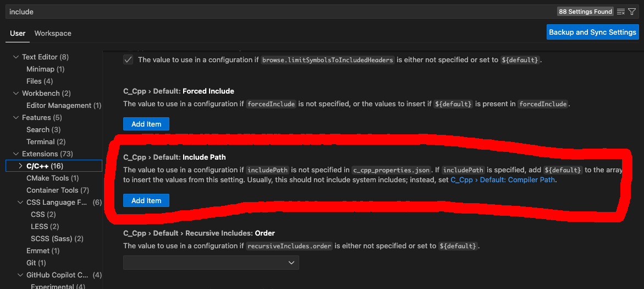Click the 'Forced Include' setting title
This screenshot has height=289, width=644.
[x=208, y=91]
